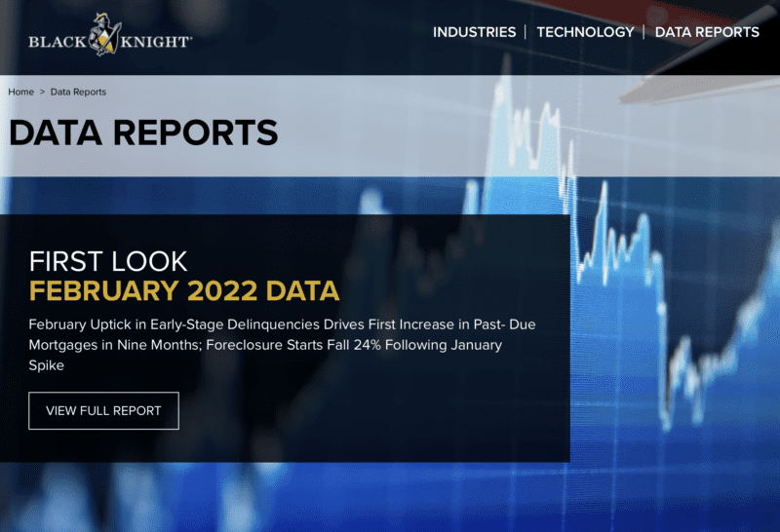Click the 'FEBRUARY 2022 DATA' heading
The width and height of the screenshot is (780, 532).
pos(184,291)
